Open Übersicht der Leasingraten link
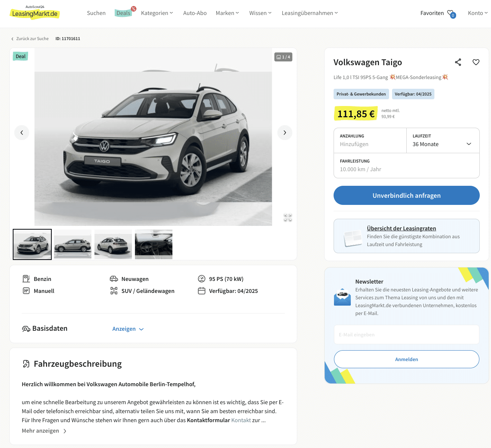The image size is (491, 448). [401, 228]
